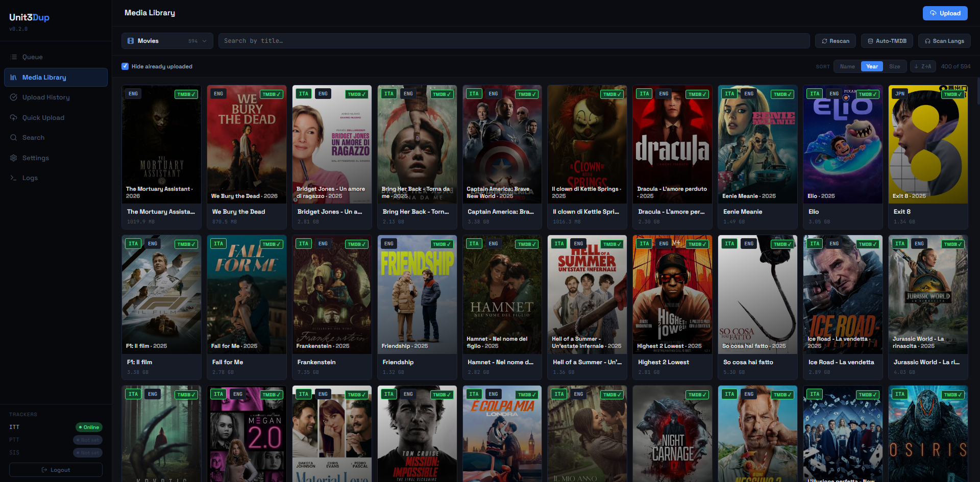Click the Rescan button
The image size is (980, 482).
(835, 41)
